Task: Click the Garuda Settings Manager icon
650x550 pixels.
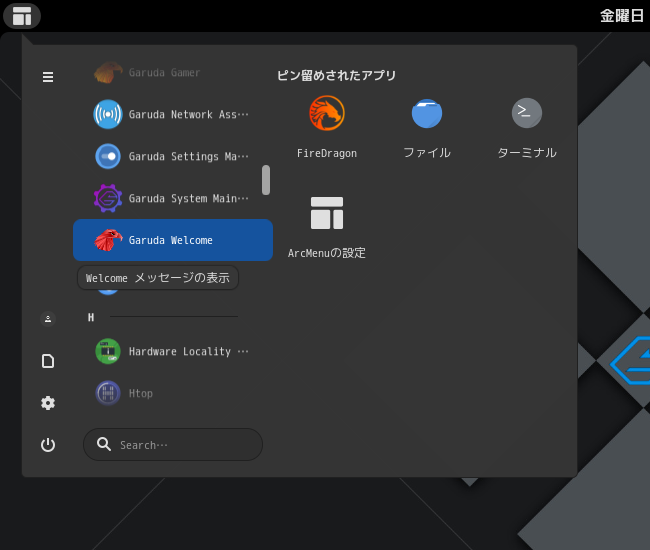Action: (108, 156)
